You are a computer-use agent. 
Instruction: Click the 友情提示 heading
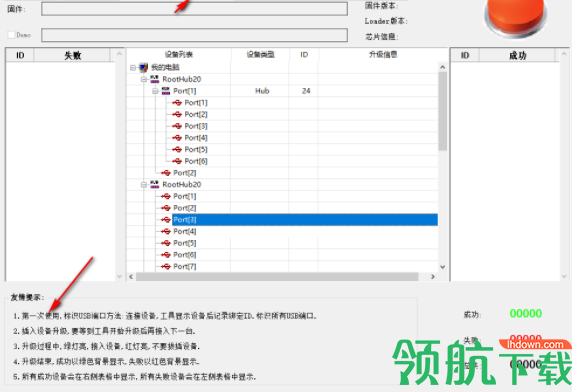pyautogui.click(x=27, y=297)
